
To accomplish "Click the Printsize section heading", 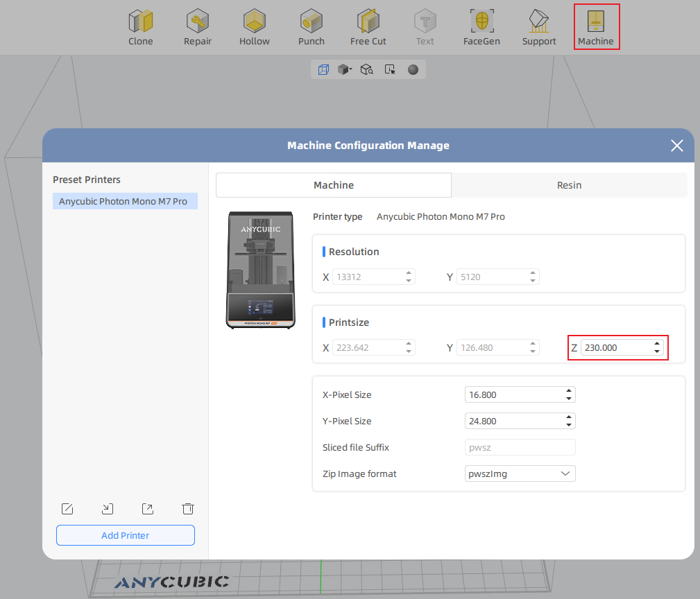I will tap(349, 322).
